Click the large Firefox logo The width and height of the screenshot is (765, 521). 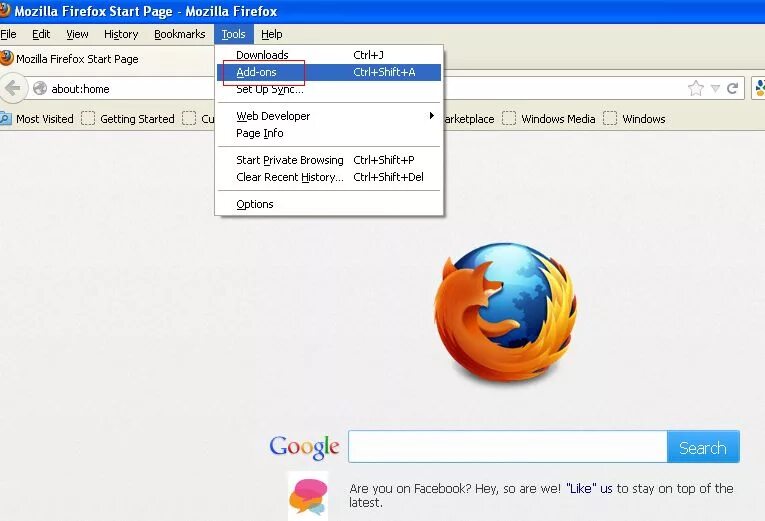tap(505, 312)
